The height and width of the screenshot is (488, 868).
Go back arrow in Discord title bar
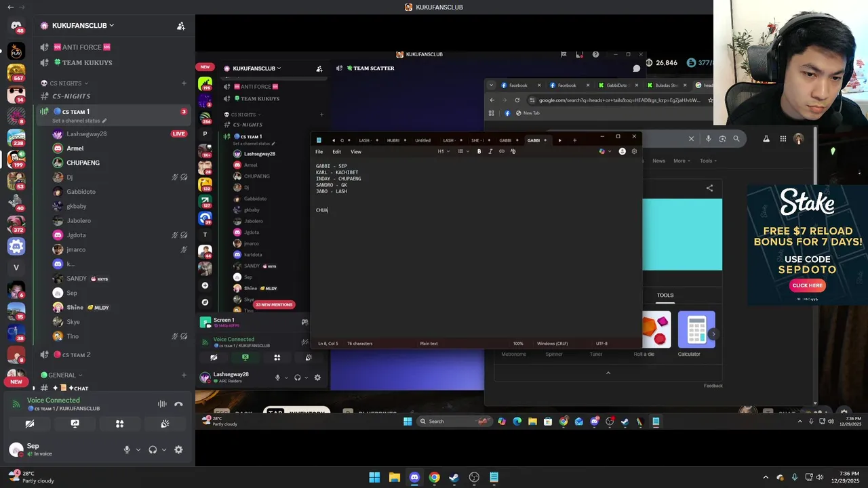[x=10, y=7]
